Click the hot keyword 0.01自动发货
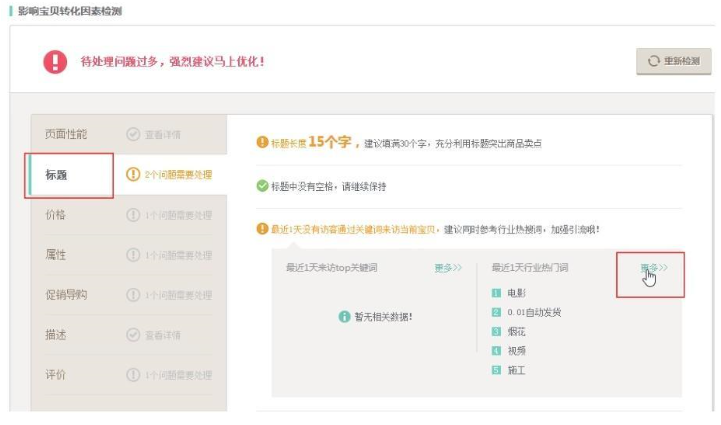The image size is (721, 425). click(534, 312)
